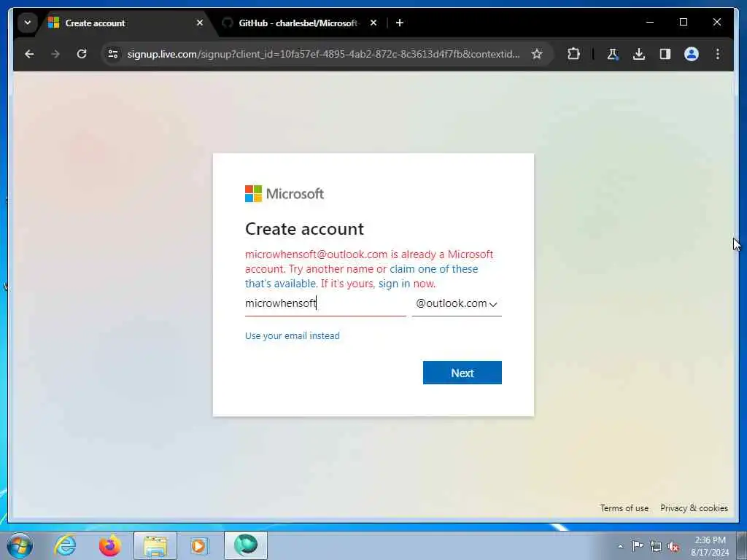Screen dimensions: 747x560
Task: Open Windows Media Player in taskbar
Action: point(198,545)
